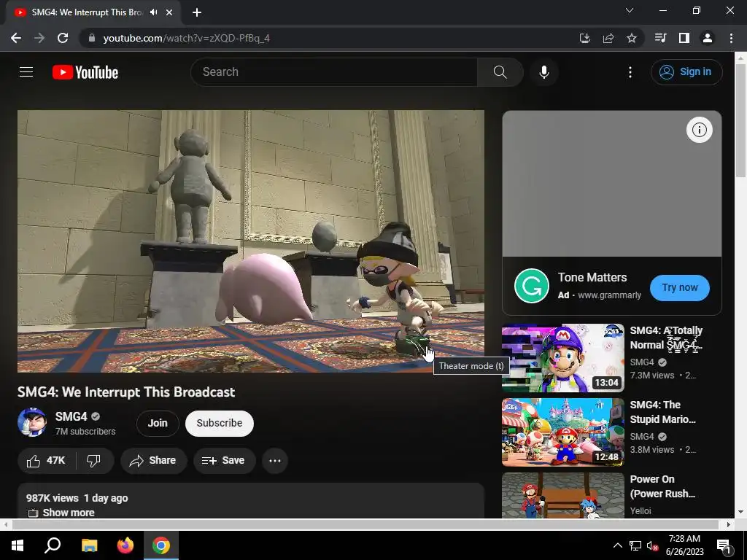The image size is (747, 560).
Task: Click title 'Power On (Power Rush...'
Action: [662, 486]
